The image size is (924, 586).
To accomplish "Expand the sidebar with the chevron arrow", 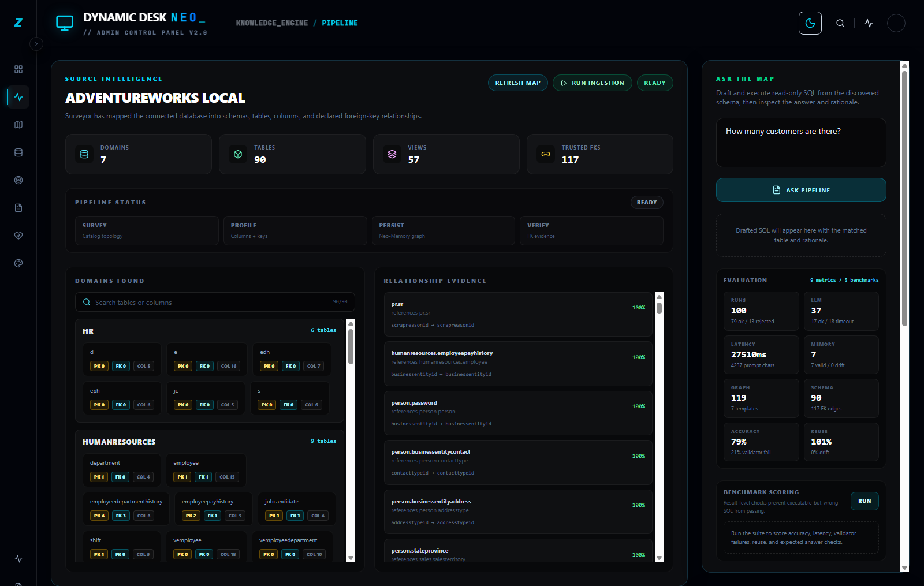I will [x=36, y=44].
